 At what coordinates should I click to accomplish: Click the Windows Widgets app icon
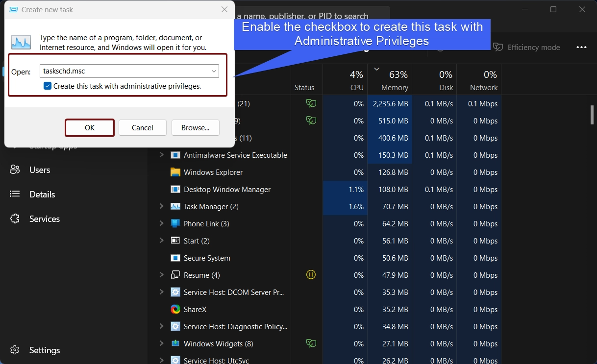click(175, 343)
